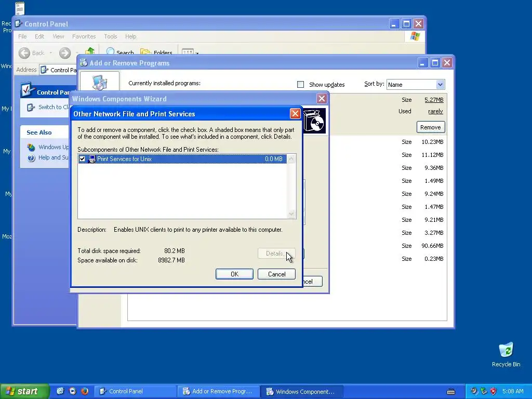The height and width of the screenshot is (399, 532).
Task: Click the Up folder icon in Control Panel
Action: point(90,51)
